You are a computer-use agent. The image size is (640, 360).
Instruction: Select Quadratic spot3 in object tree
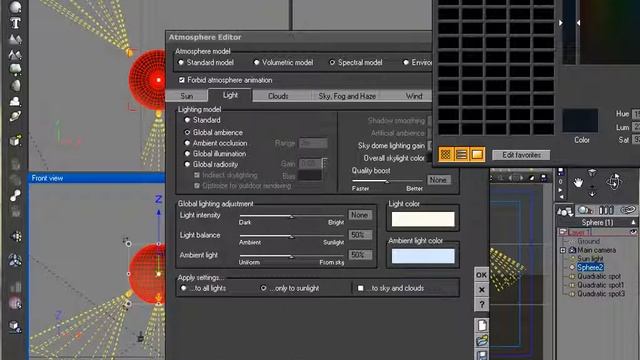[x=601, y=294]
